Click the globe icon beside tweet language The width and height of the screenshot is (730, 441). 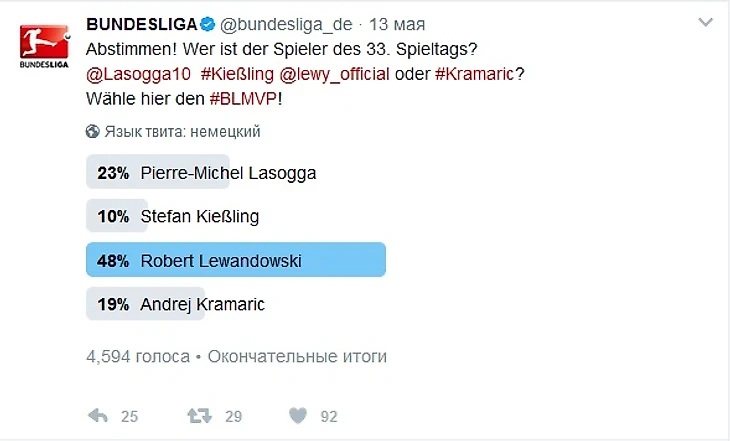[x=94, y=131]
